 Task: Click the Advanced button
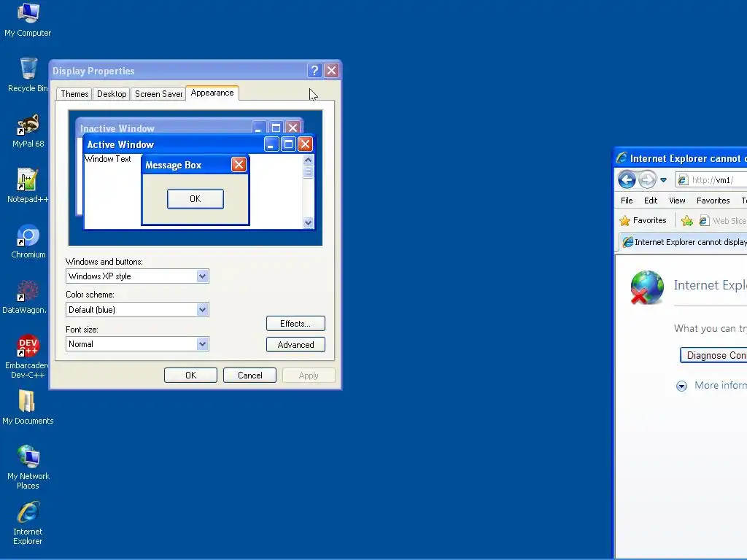[295, 344]
